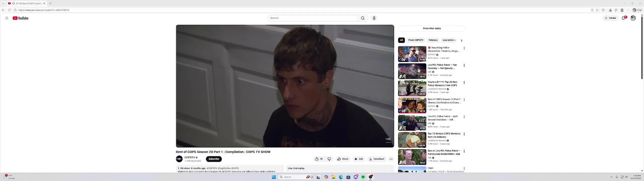Click the browser address bar URL
This screenshot has height=181, width=644.
click(44, 10)
